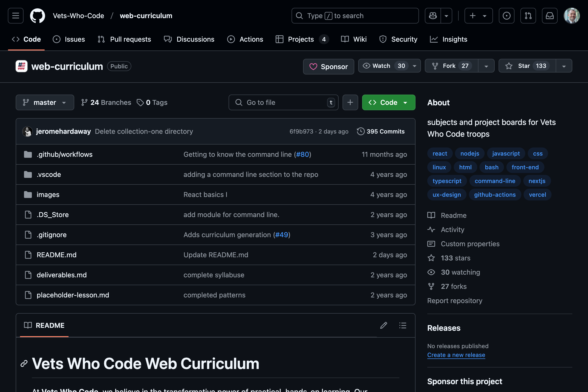Viewport: 588px width, 392px height.
Task: Open pull requests icon in header
Action: point(528,16)
